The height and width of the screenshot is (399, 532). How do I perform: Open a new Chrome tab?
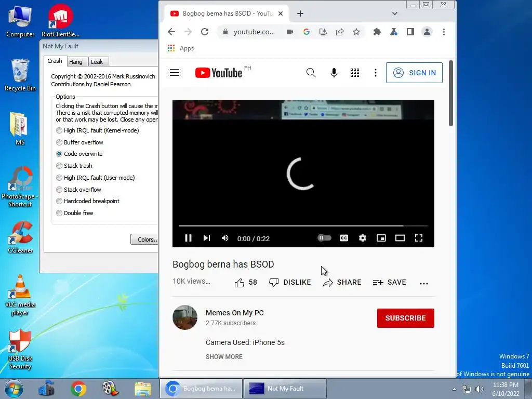(300, 14)
